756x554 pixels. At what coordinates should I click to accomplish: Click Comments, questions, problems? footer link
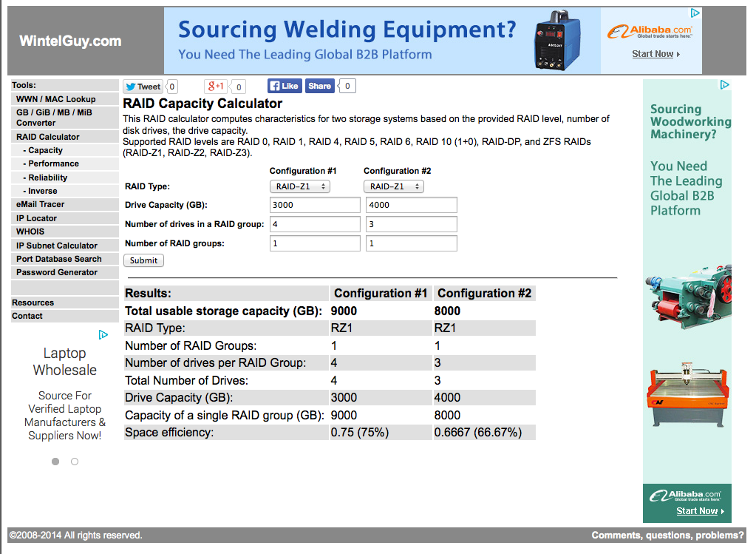coord(667,536)
